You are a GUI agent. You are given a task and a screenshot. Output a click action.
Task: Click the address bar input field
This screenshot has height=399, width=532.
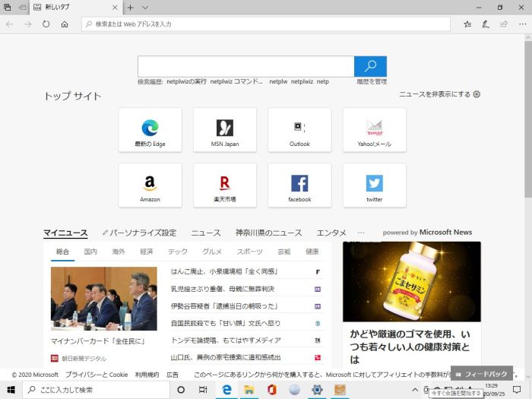266,24
